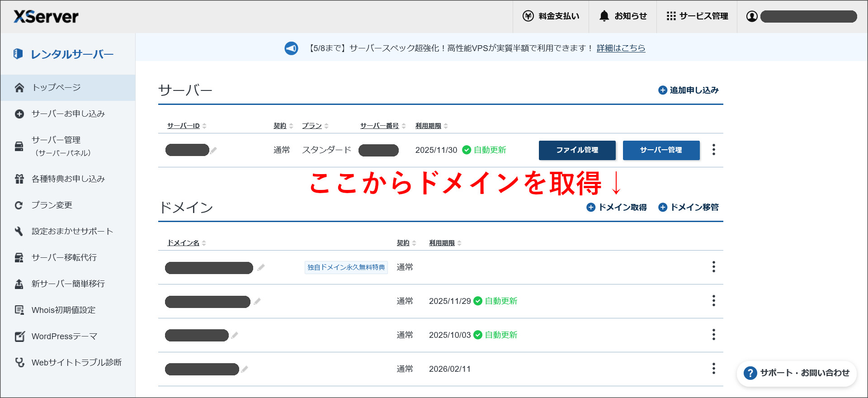The height and width of the screenshot is (398, 868).
Task: Open server row three-dot menu
Action: coord(714,150)
